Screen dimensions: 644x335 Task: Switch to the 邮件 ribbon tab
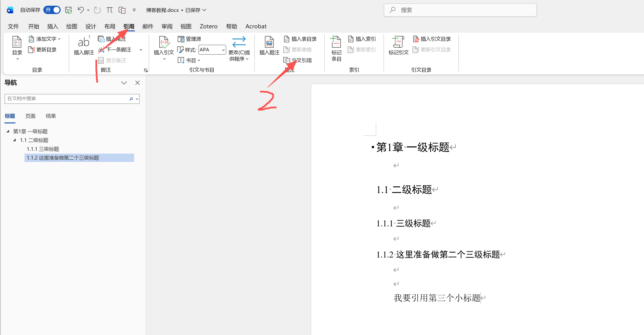tap(148, 26)
